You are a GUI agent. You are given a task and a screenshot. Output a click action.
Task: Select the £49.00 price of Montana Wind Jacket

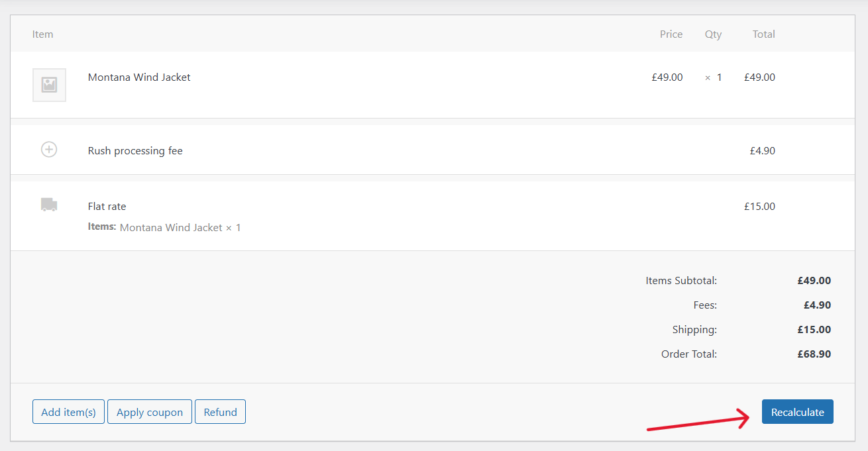pyautogui.click(x=667, y=77)
